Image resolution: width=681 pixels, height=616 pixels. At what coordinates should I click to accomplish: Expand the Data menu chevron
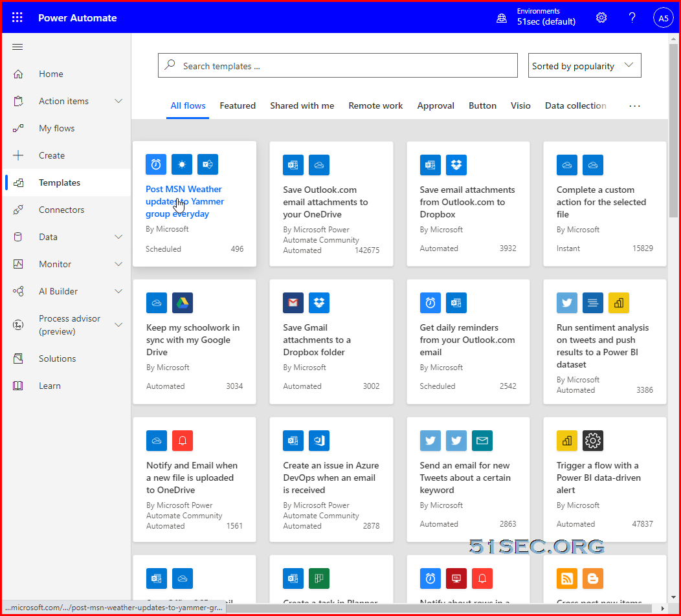click(x=118, y=237)
